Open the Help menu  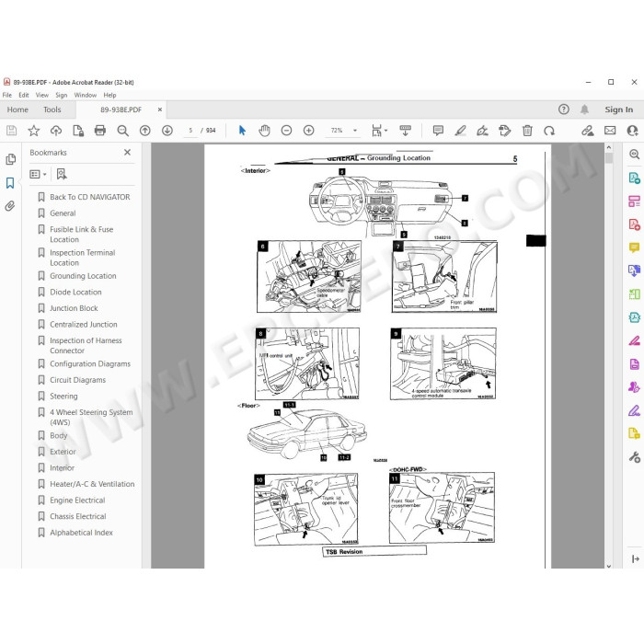pos(109,95)
